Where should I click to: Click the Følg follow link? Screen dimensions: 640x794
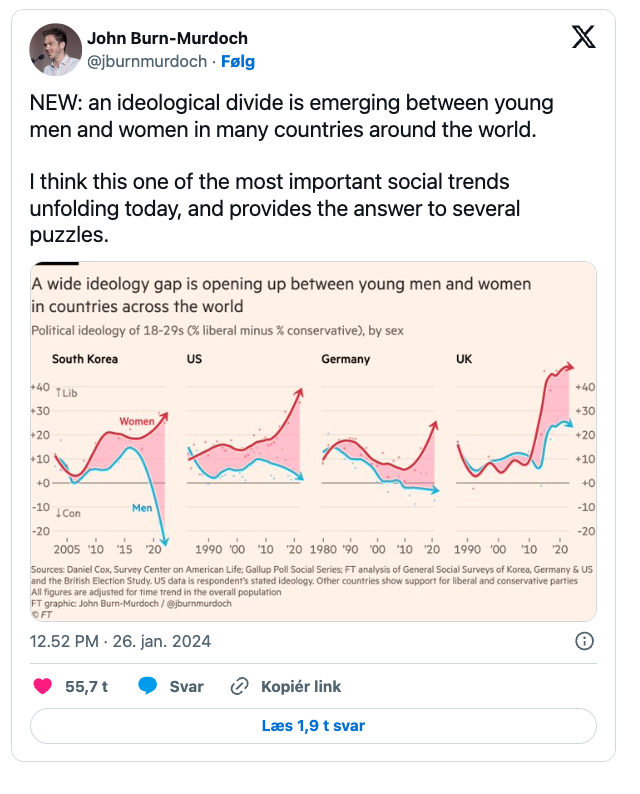click(x=238, y=61)
